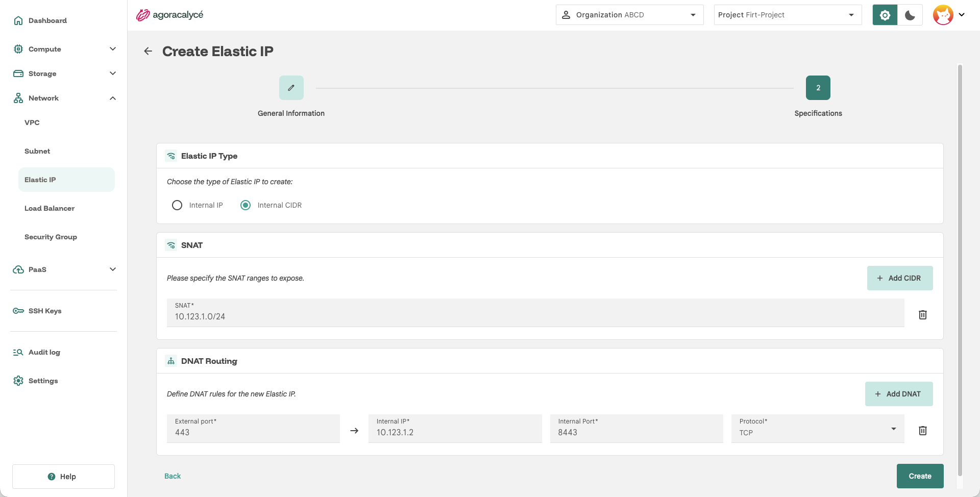Click the agoracalycé logo
Image resolution: width=980 pixels, height=497 pixels.
pos(170,15)
